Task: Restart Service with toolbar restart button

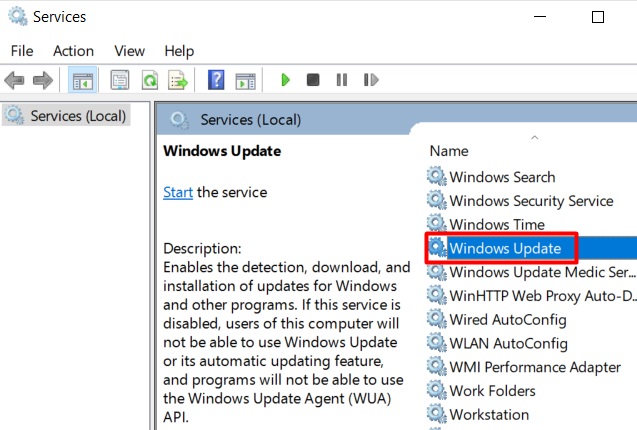Action: (371, 80)
